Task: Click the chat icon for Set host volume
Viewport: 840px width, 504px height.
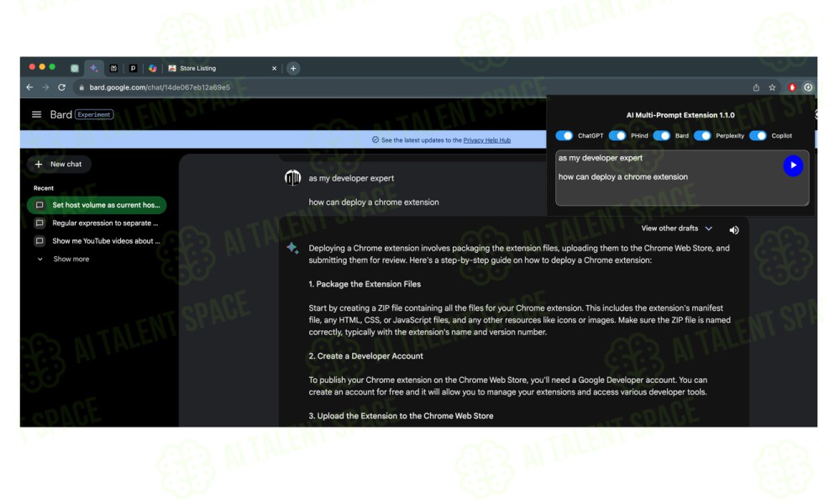Action: pos(39,205)
